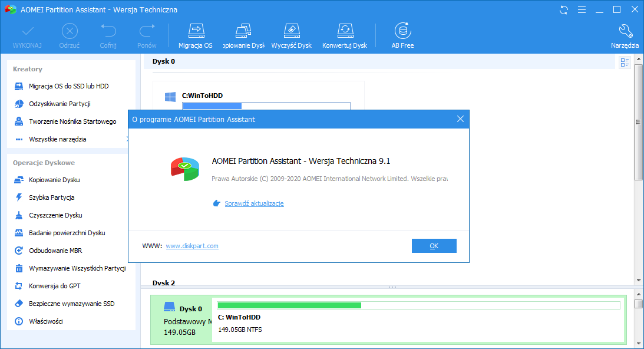This screenshot has width=644, height=349.
Task: Select Konwersja do GPT operation
Action: 55,286
